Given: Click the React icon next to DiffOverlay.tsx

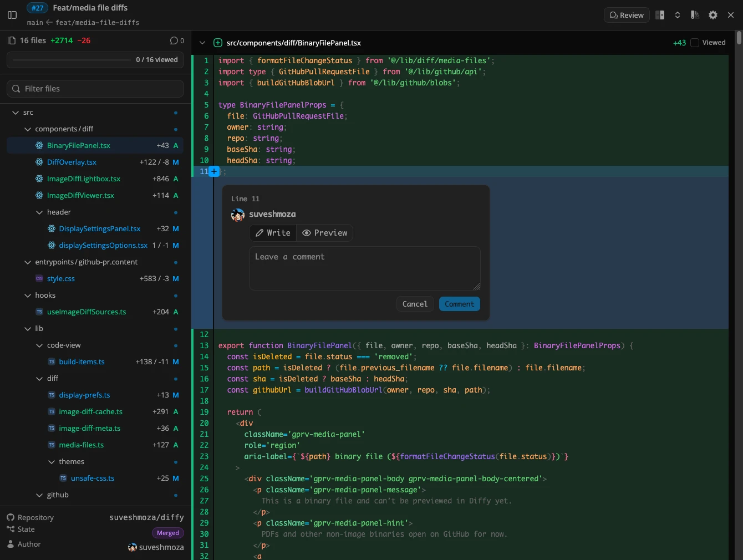Looking at the screenshot, I should coord(39,162).
